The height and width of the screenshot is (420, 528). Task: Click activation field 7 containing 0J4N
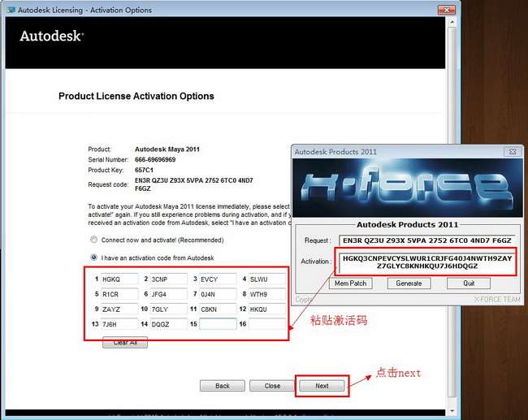218,294
